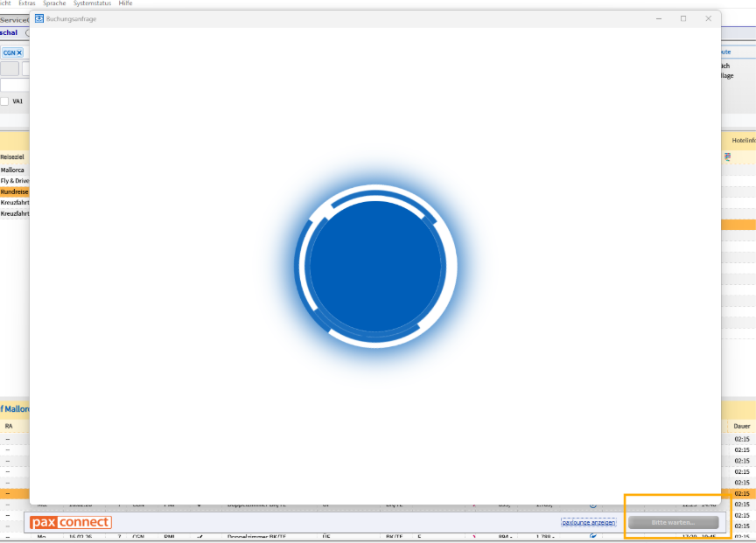This screenshot has height=543, width=756.
Task: Click the red alert marker on the bottom booking row
Action: point(475,536)
